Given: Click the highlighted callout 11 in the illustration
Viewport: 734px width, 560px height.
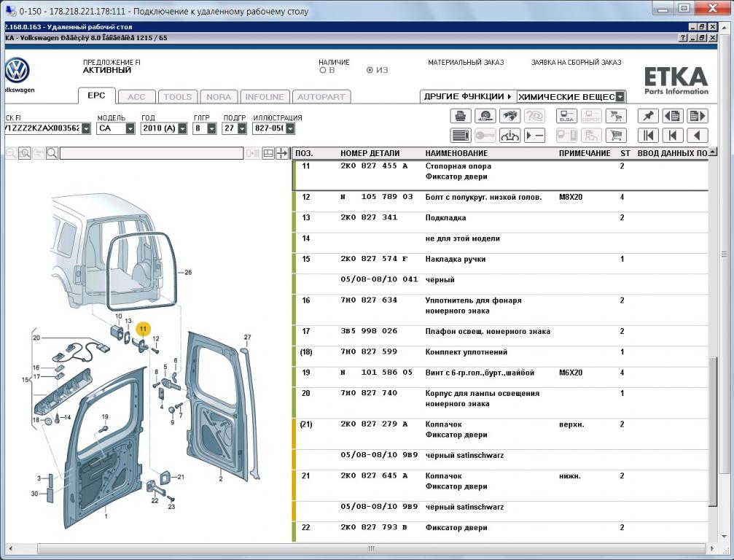Looking at the screenshot, I should pos(143,329).
